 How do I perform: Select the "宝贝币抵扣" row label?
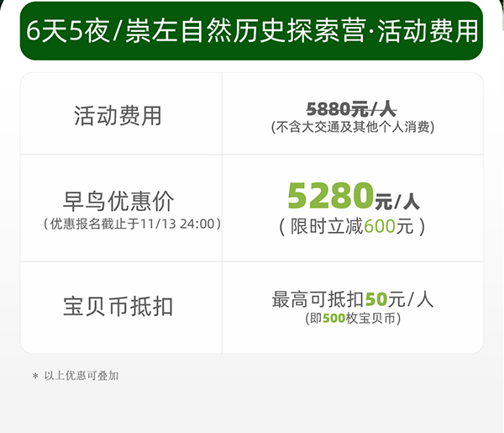click(118, 306)
